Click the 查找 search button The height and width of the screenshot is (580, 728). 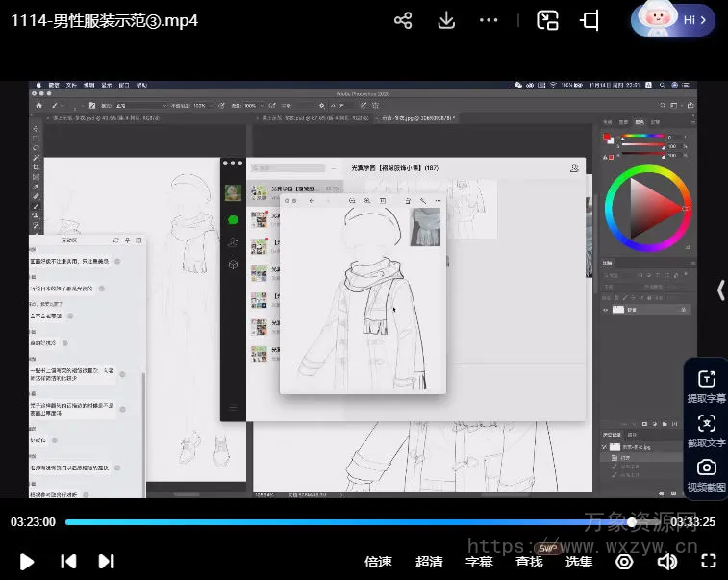[x=529, y=562]
